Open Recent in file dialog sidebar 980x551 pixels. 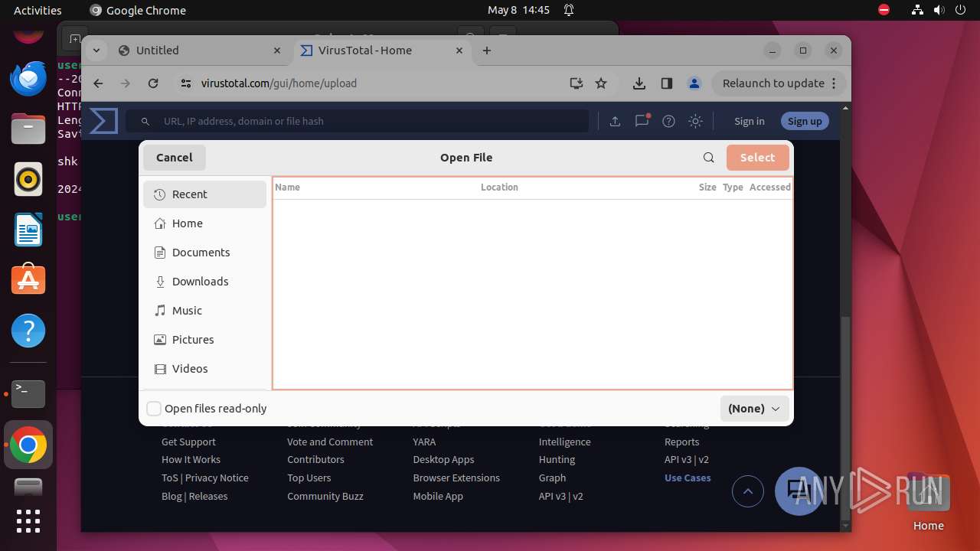pos(204,194)
